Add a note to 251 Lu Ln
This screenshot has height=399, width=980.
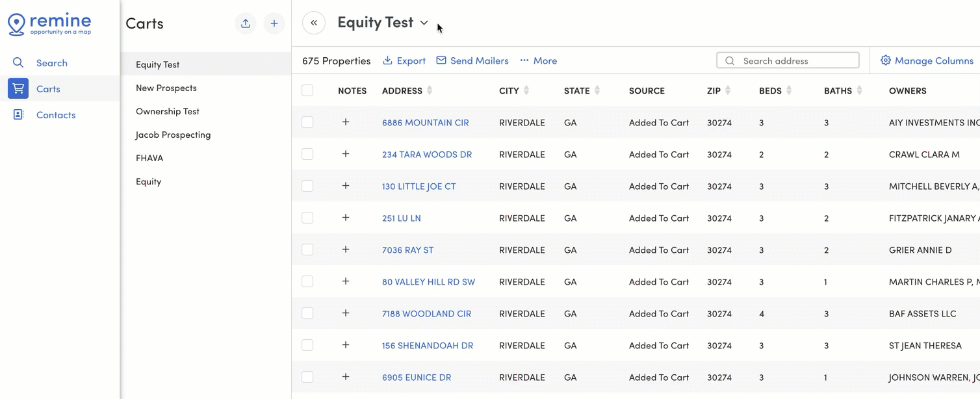(346, 217)
